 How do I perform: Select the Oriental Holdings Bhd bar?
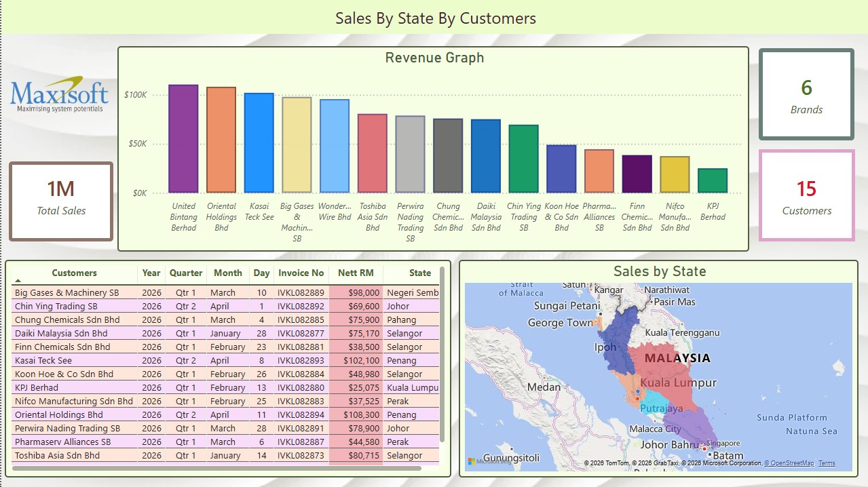(x=221, y=140)
